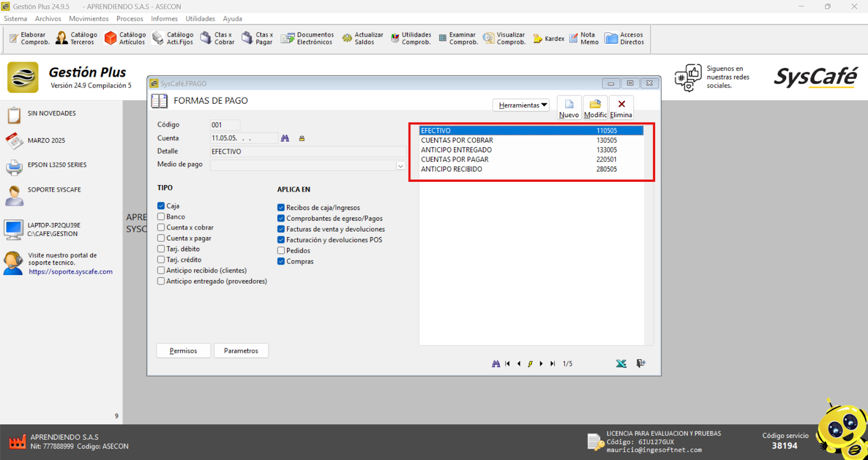Click the binoculars search icon beside Cuenta

pyautogui.click(x=285, y=138)
